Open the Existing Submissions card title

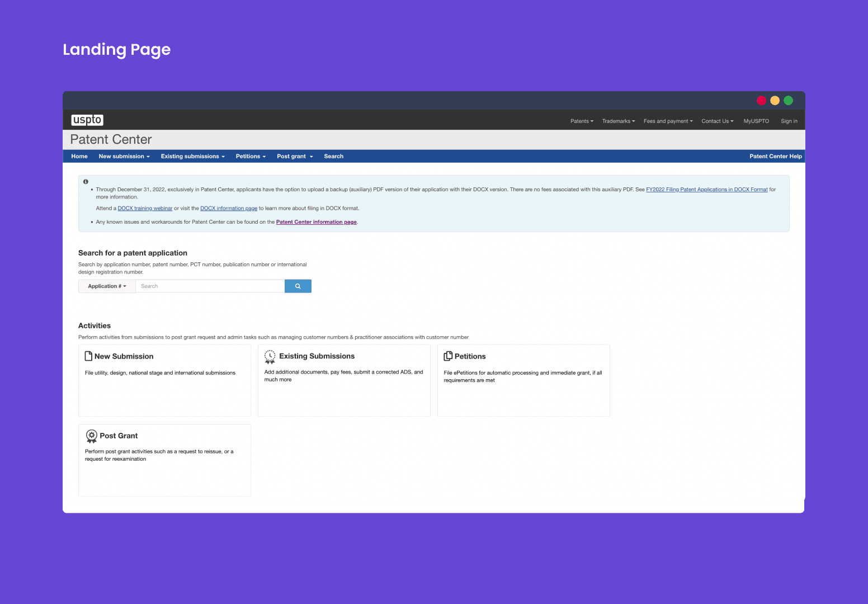click(x=317, y=356)
